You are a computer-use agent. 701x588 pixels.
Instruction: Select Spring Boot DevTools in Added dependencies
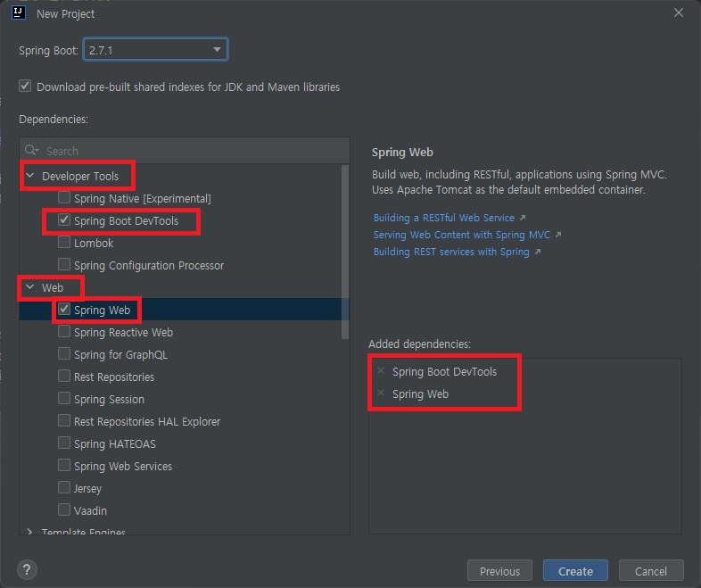pyautogui.click(x=444, y=371)
